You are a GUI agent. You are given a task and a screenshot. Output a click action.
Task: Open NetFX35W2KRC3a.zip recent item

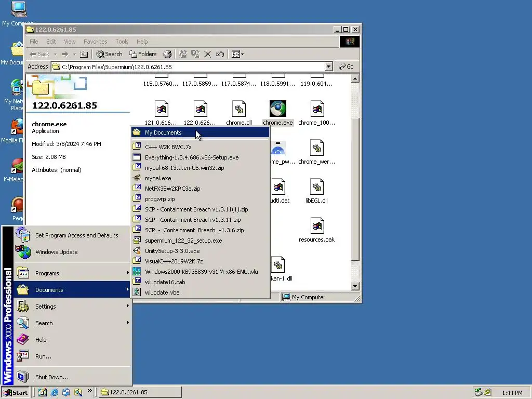click(x=200, y=189)
